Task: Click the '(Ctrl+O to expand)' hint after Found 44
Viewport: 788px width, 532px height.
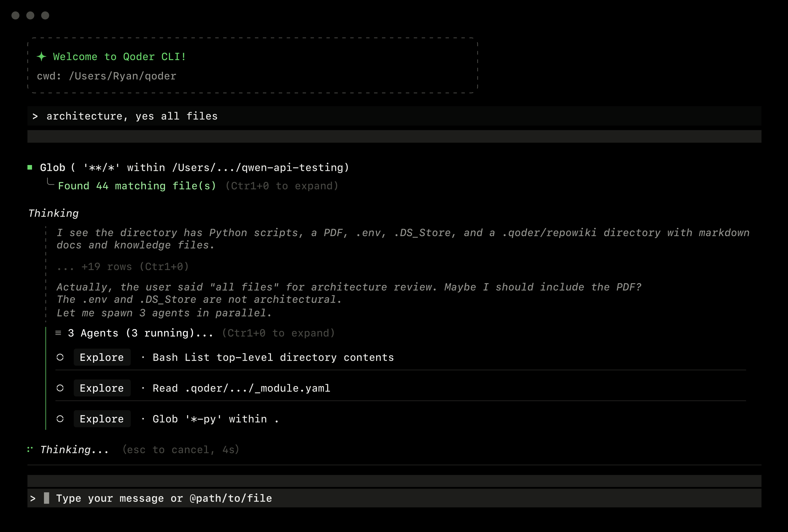Action: click(x=282, y=186)
